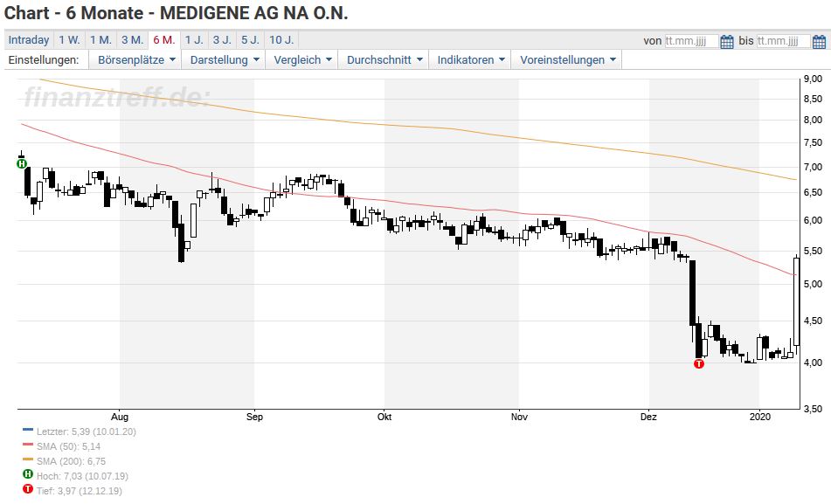This screenshot has width=831, height=504.
Task: Switch to the 3 J. timeframe tab
Action: 223,40
